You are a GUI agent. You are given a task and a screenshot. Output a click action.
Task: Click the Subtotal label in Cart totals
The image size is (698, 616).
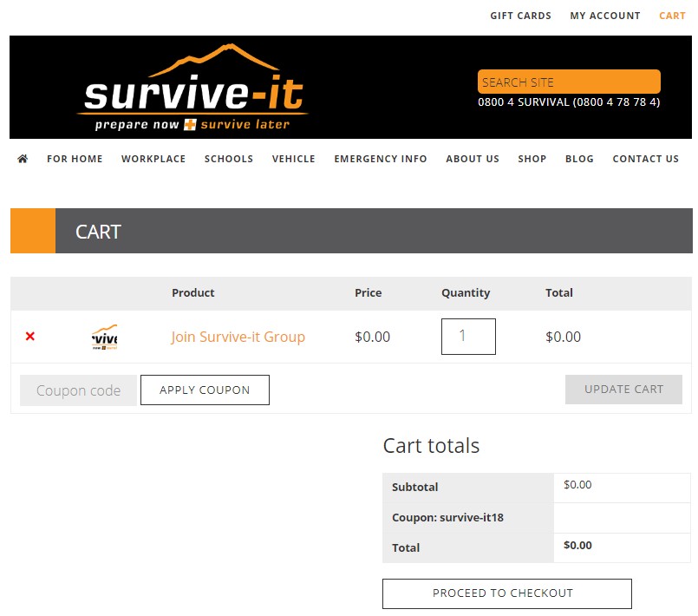click(414, 487)
